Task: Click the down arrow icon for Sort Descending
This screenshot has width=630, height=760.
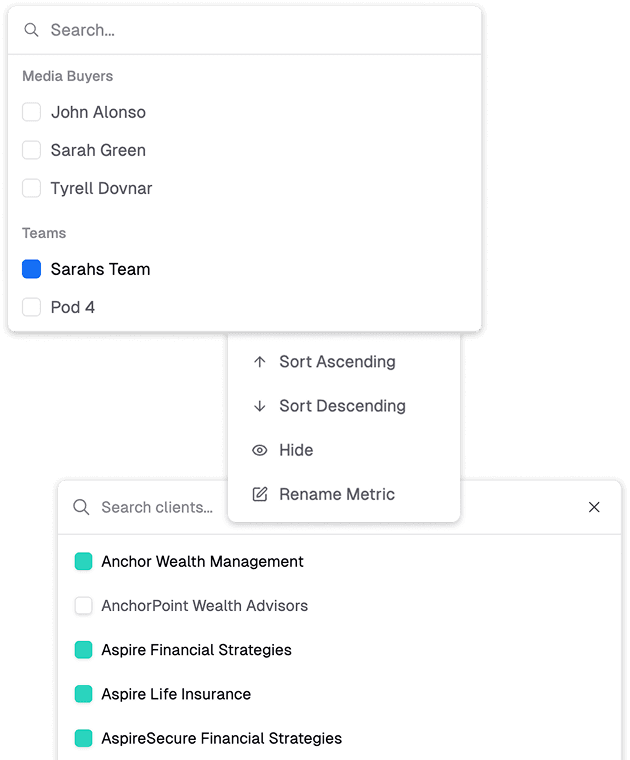Action: (260, 406)
